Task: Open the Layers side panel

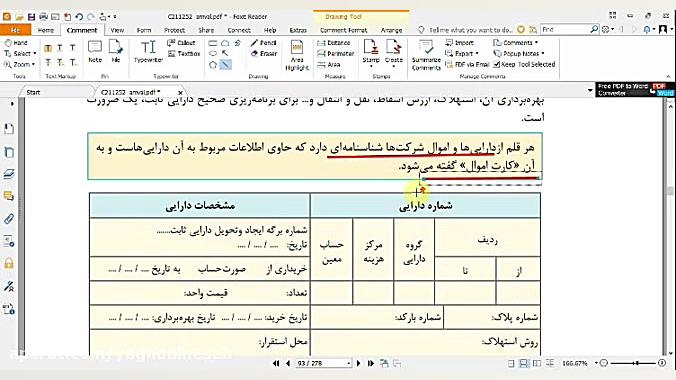Action: [x=9, y=174]
